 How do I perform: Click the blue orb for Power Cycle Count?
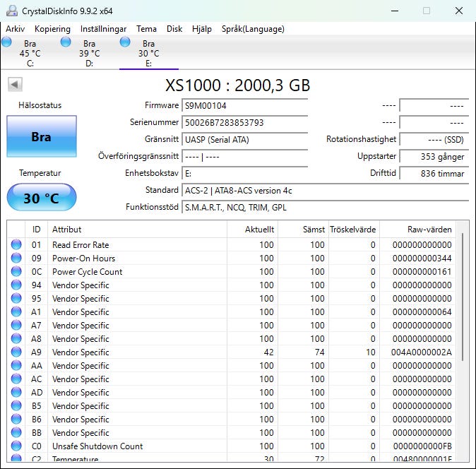[x=16, y=271]
